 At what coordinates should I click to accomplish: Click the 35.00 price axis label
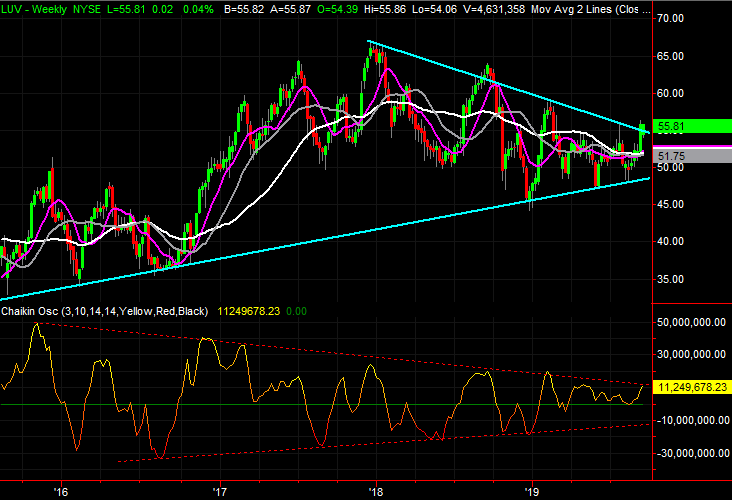(x=670, y=279)
